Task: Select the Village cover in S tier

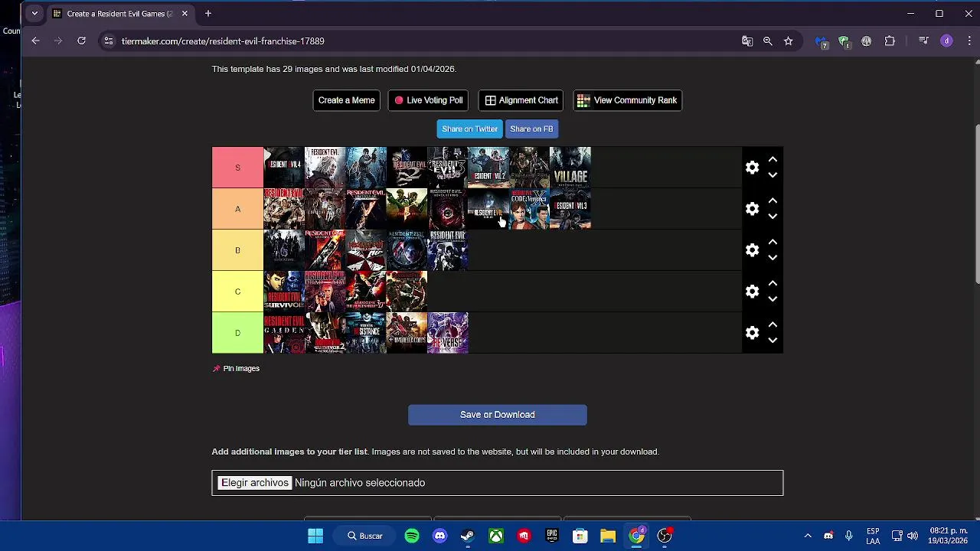Action: click(x=570, y=168)
